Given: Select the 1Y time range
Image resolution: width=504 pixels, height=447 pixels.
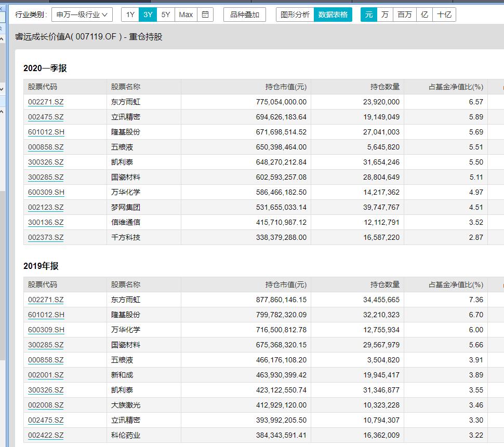Looking at the screenshot, I should point(130,14).
